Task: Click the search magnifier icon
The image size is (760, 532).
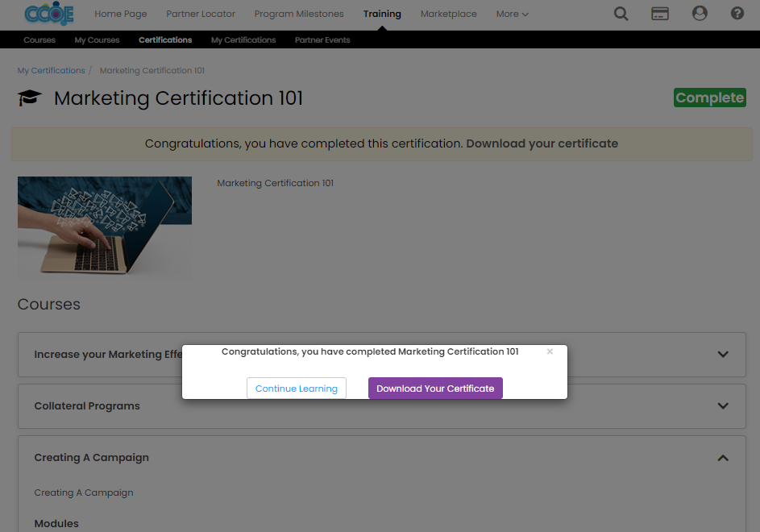Action: [x=621, y=14]
